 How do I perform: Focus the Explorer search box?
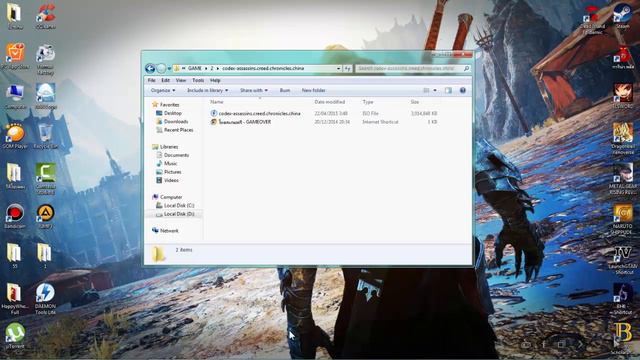pos(409,69)
